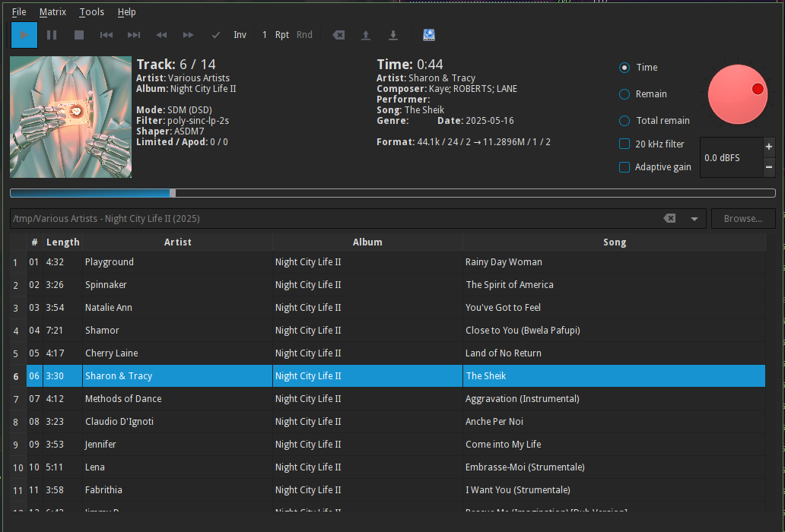Select the Remain time display option
The width and height of the screenshot is (785, 532).
625,94
